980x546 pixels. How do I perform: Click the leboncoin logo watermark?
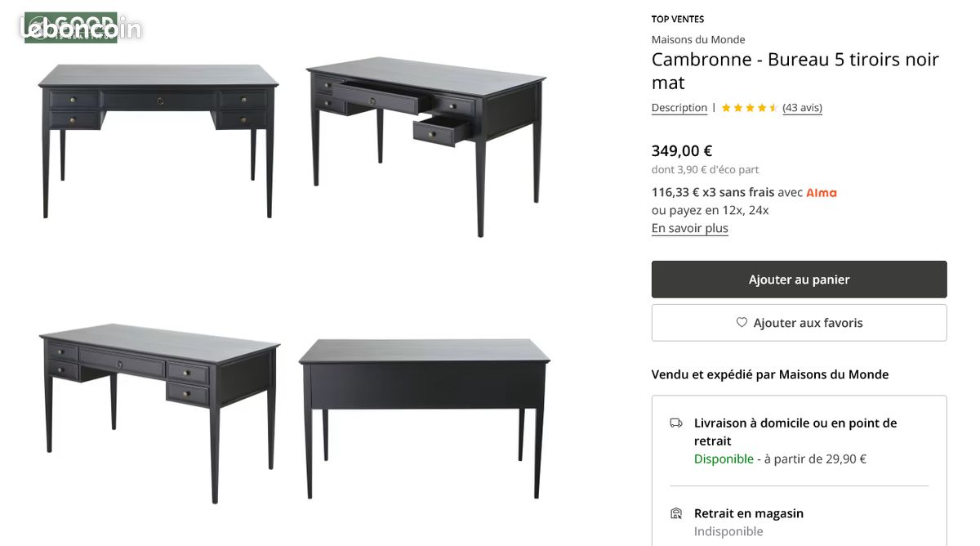pos(80,29)
